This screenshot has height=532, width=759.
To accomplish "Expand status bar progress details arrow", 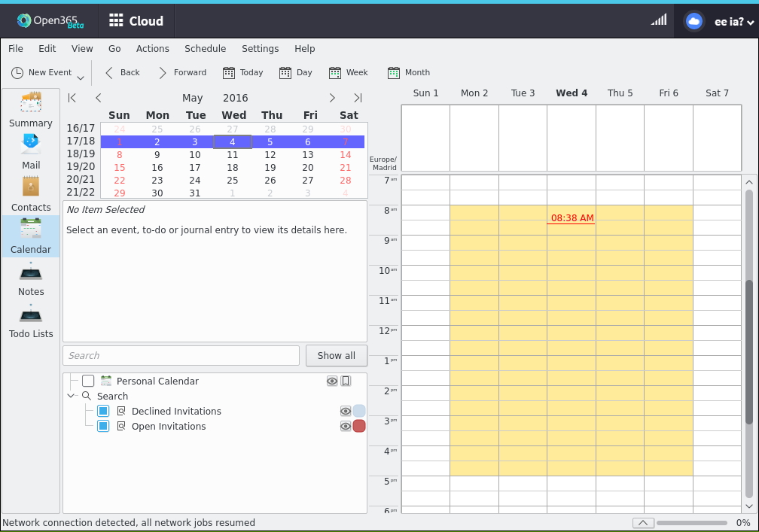I will point(643,523).
